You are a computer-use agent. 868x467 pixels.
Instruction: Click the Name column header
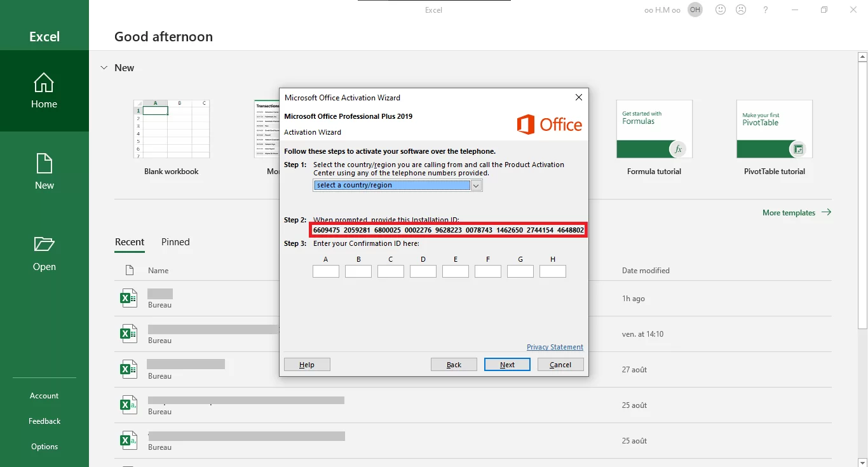(158, 271)
